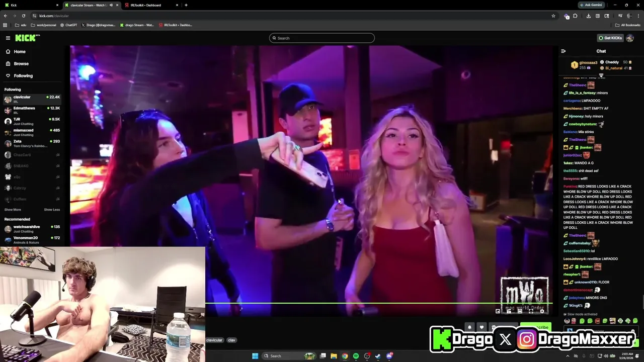Open the Chrome extensions puzzle icon
The width and height of the screenshot is (644, 362).
coord(576,16)
